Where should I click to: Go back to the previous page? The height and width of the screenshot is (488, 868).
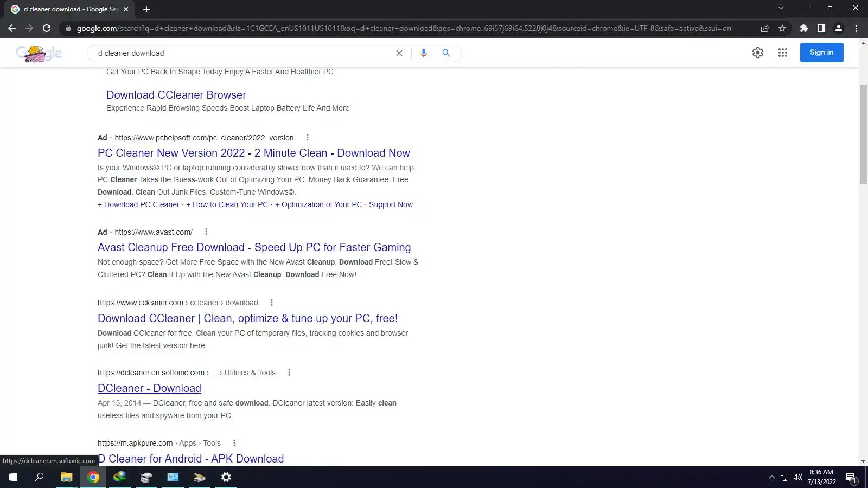(x=12, y=28)
